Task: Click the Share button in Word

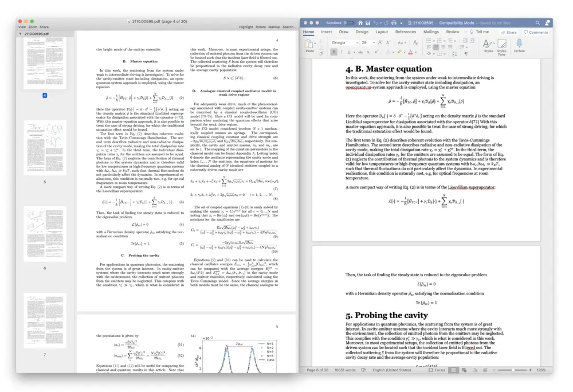Action: point(508,32)
